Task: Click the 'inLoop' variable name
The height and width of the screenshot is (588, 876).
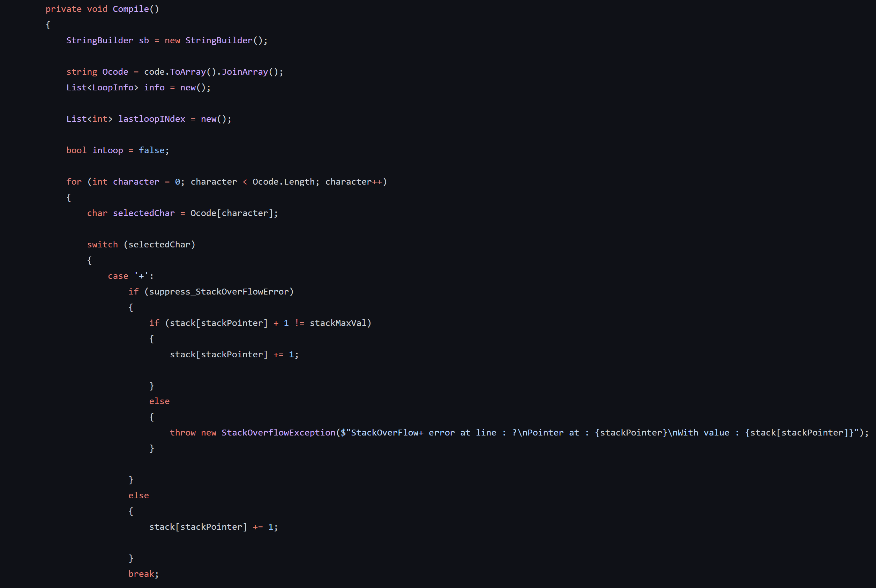Action: (x=107, y=150)
